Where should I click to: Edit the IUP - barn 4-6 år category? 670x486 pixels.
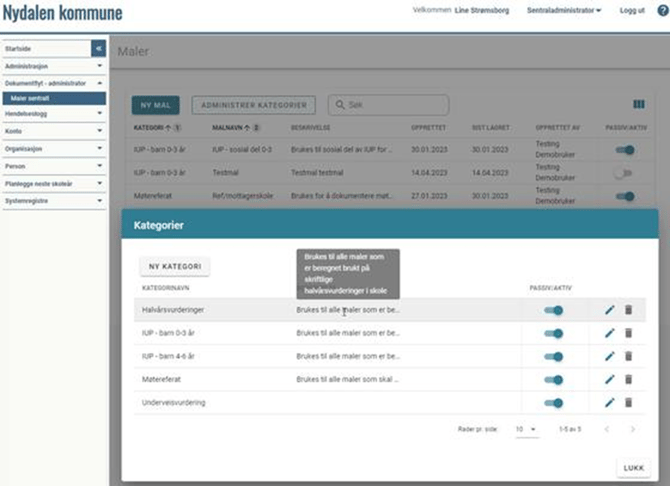(x=610, y=356)
